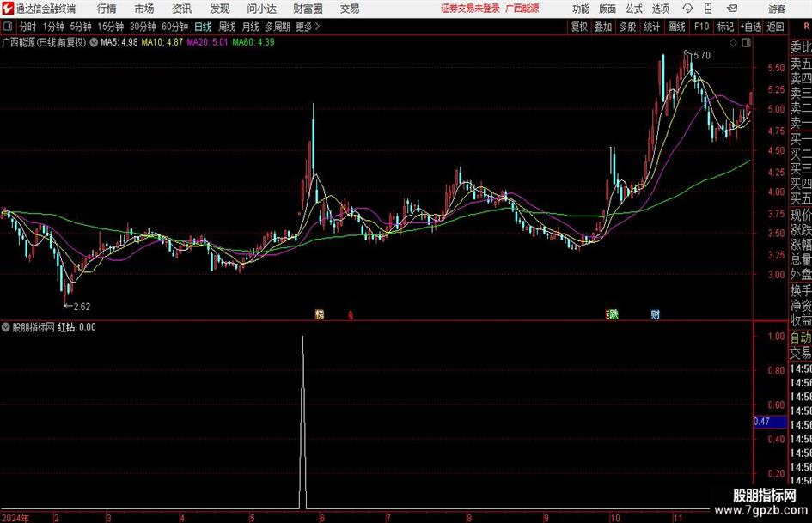Image resolution: width=812 pixels, height=523 pixels.
Task: Switch to the 30分钟 period tab
Action: [x=143, y=27]
